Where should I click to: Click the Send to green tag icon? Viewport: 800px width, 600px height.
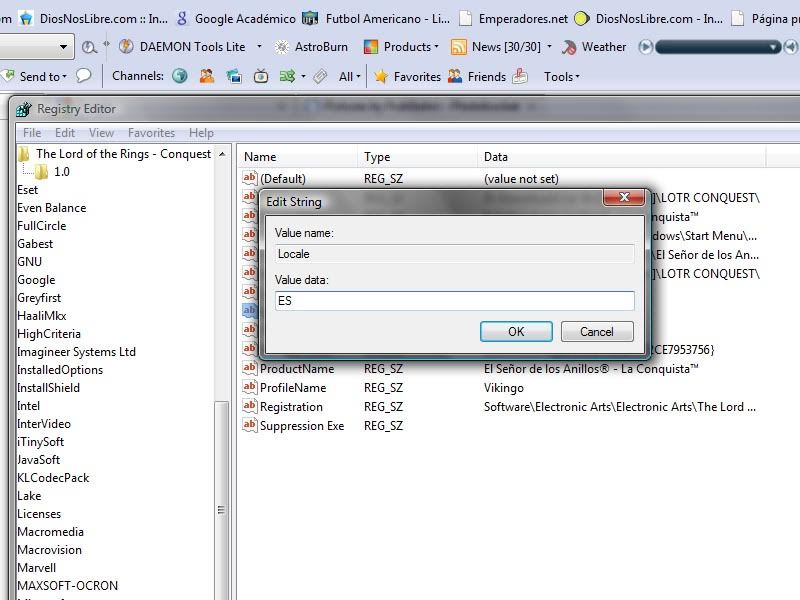[x=8, y=76]
